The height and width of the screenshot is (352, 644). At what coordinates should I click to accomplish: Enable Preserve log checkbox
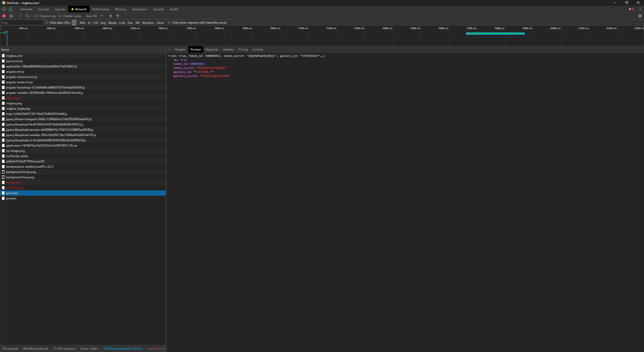pyautogui.click(x=36, y=16)
